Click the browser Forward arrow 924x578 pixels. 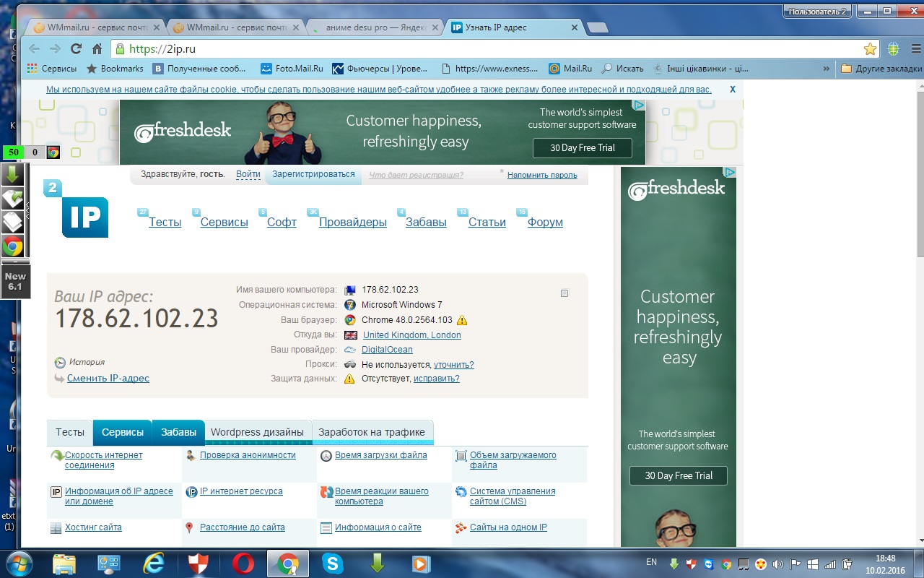tap(55, 49)
